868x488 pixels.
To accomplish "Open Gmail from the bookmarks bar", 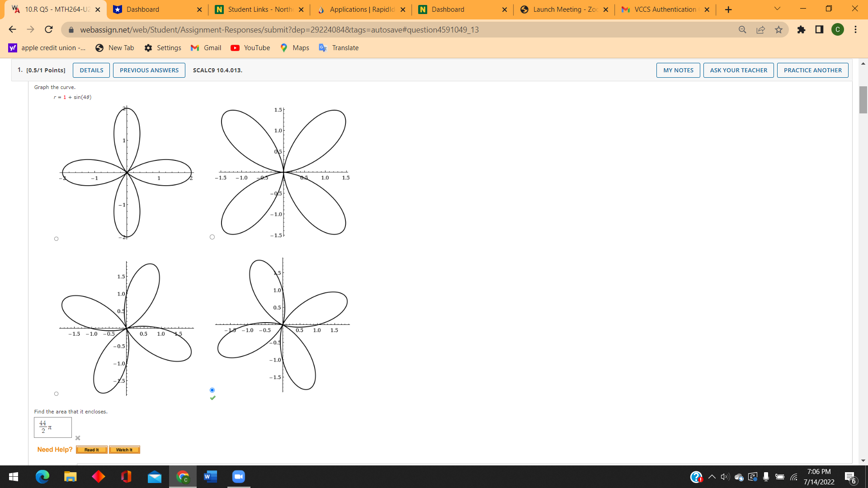I will [x=206, y=47].
